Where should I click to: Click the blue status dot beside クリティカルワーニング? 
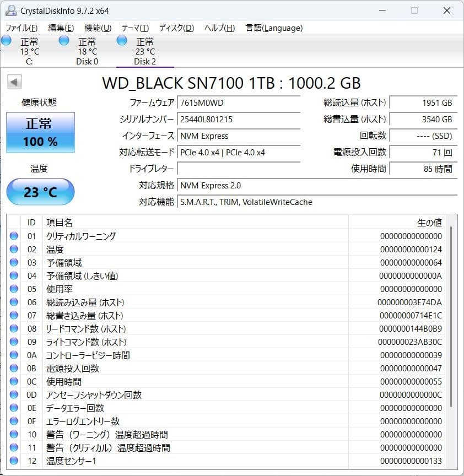[x=13, y=236]
